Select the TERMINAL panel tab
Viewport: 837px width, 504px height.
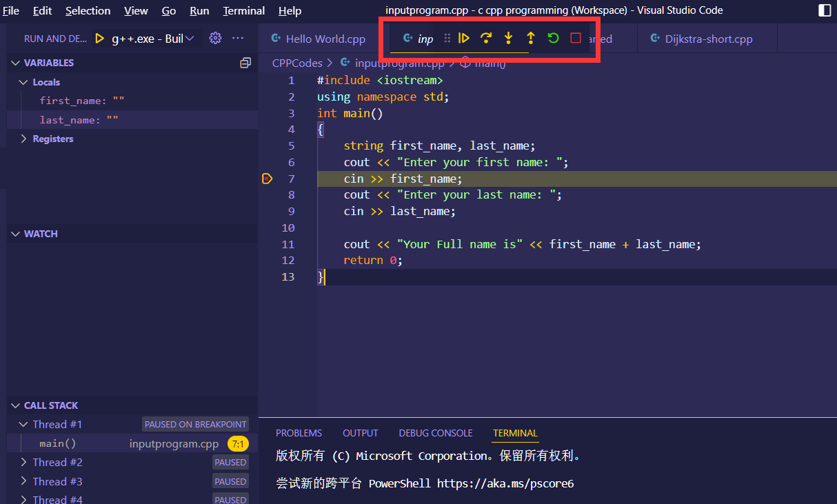point(515,433)
